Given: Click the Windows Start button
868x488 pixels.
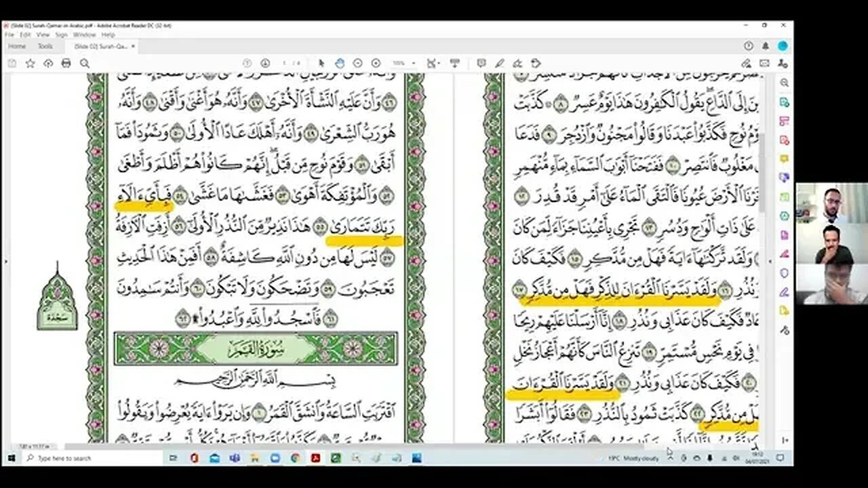Looking at the screenshot, I should pyautogui.click(x=12, y=458).
